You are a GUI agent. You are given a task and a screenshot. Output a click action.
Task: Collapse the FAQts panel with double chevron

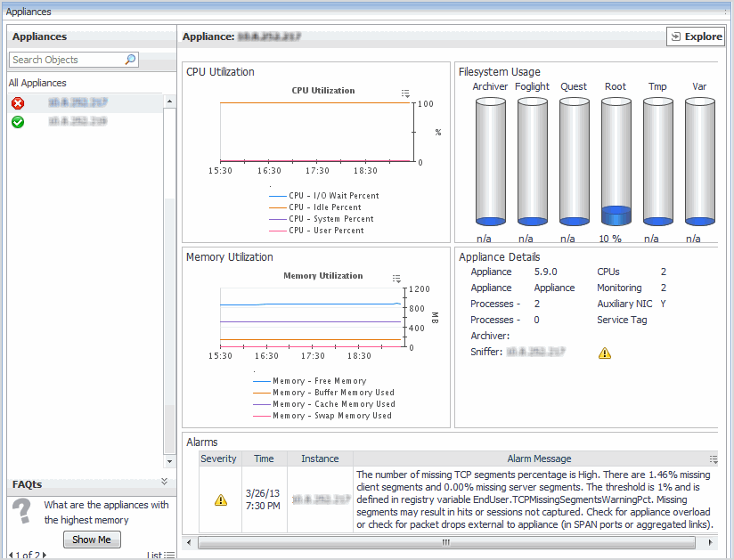[x=164, y=482]
